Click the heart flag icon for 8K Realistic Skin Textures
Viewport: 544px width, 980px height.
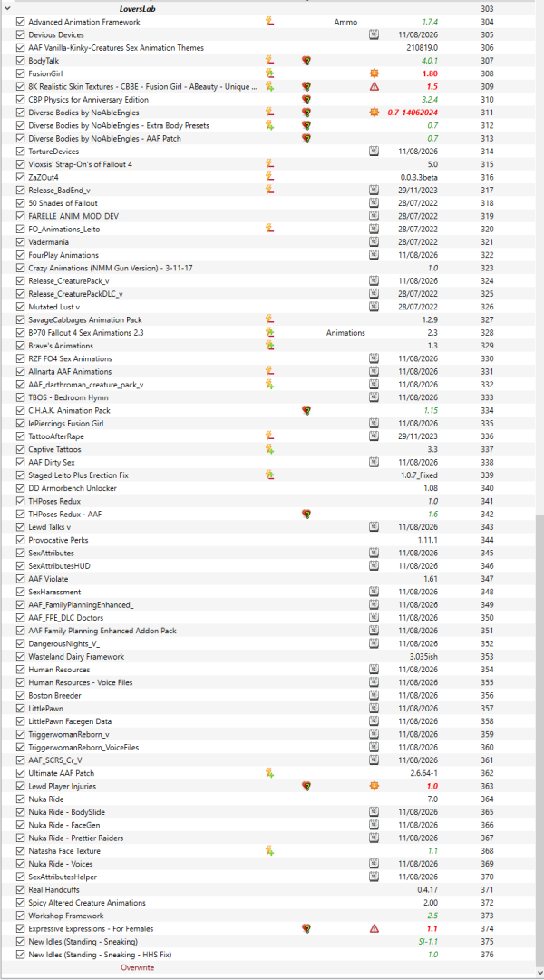306,87
